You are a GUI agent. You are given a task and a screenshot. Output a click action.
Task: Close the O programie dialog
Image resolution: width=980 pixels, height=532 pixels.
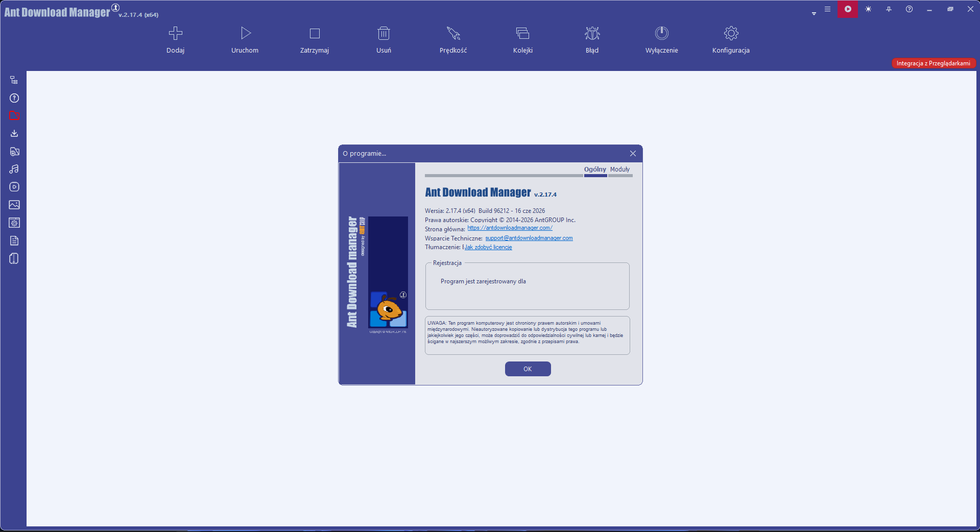coord(633,154)
